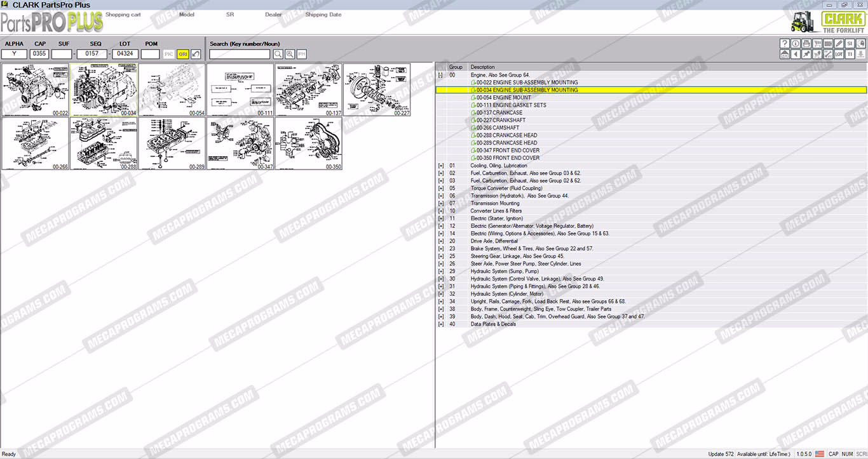
Task: Collapse group 00 Engine
Action: tap(440, 75)
